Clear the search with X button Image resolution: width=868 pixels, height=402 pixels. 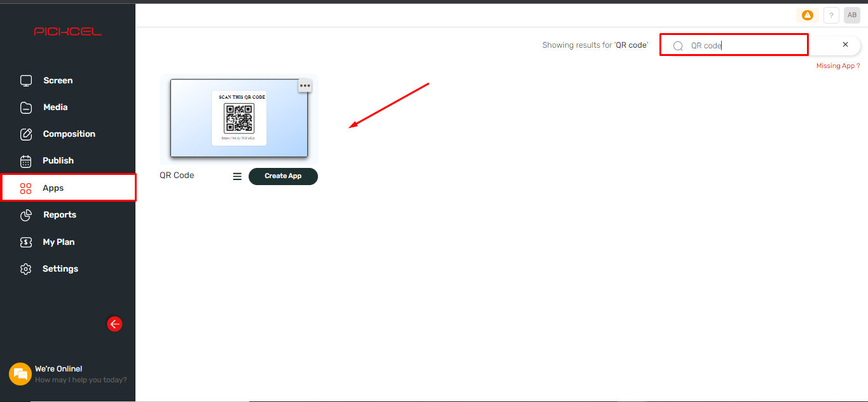(845, 45)
